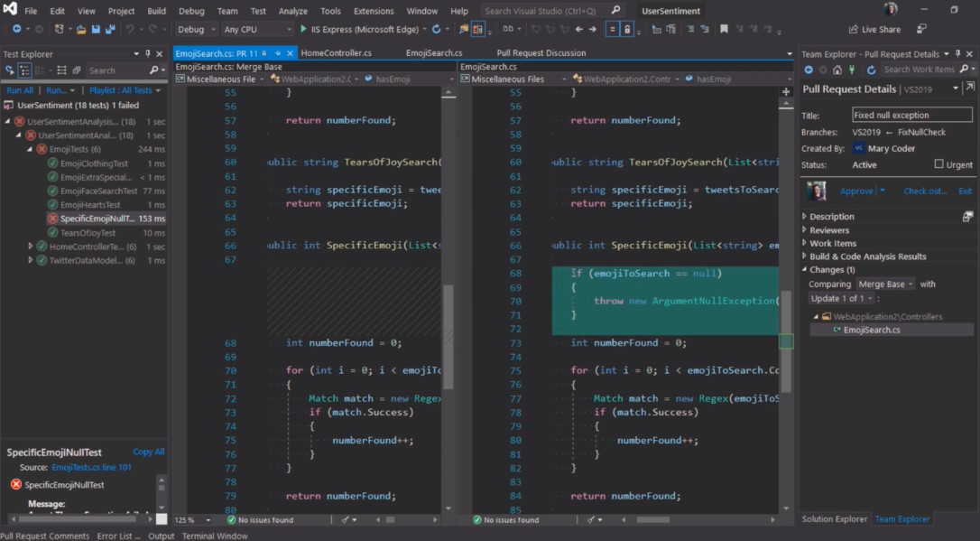This screenshot has height=541, width=980.
Task: Click the Live Share button
Action: tap(874, 29)
